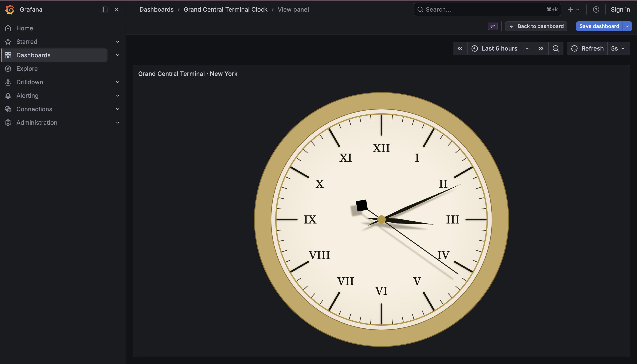This screenshot has height=364, width=637.
Task: Click the Grafana logo icon
Action: 10,9
